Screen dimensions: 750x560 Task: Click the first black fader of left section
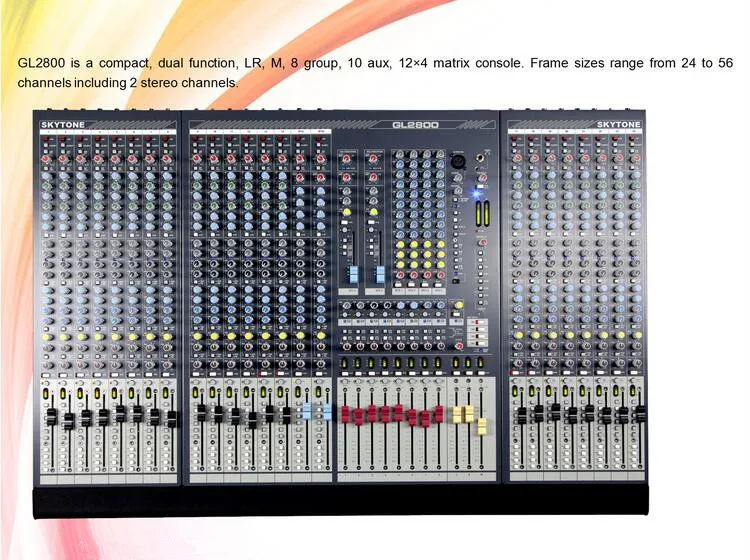point(51,417)
